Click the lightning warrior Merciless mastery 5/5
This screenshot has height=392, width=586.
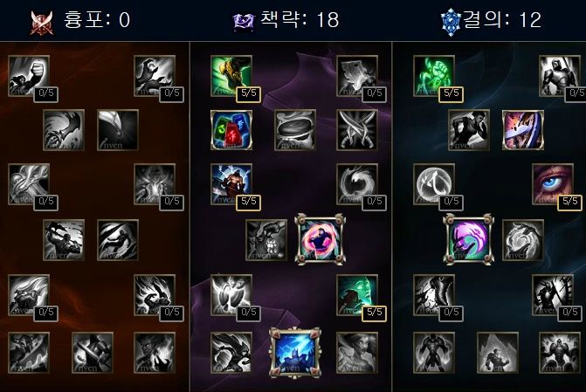(231, 184)
